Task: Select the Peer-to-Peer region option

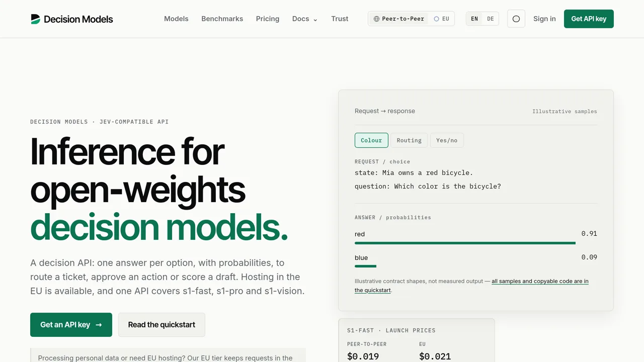Action: pos(399,19)
